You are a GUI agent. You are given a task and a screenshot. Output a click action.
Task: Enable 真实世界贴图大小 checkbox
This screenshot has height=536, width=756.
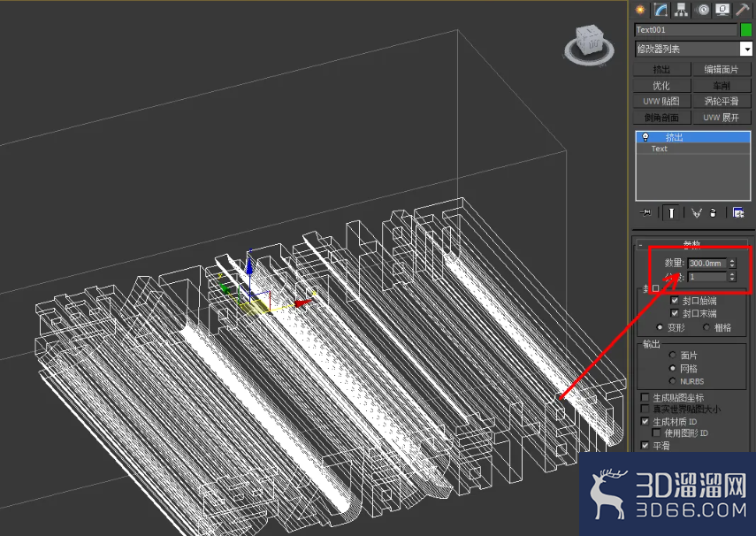[645, 409]
